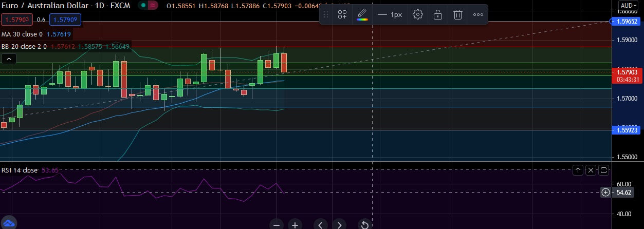
Task: Collapse the indicator legend with the chevron
Action: click(8, 59)
